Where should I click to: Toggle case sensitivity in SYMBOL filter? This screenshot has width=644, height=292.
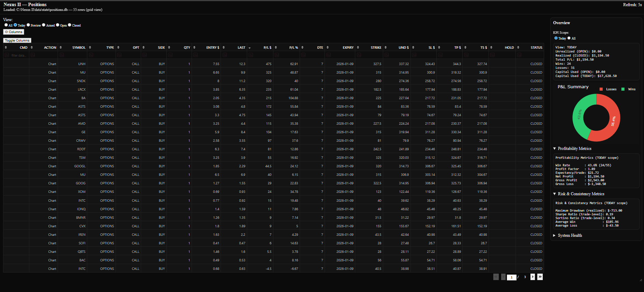click(x=62, y=55)
